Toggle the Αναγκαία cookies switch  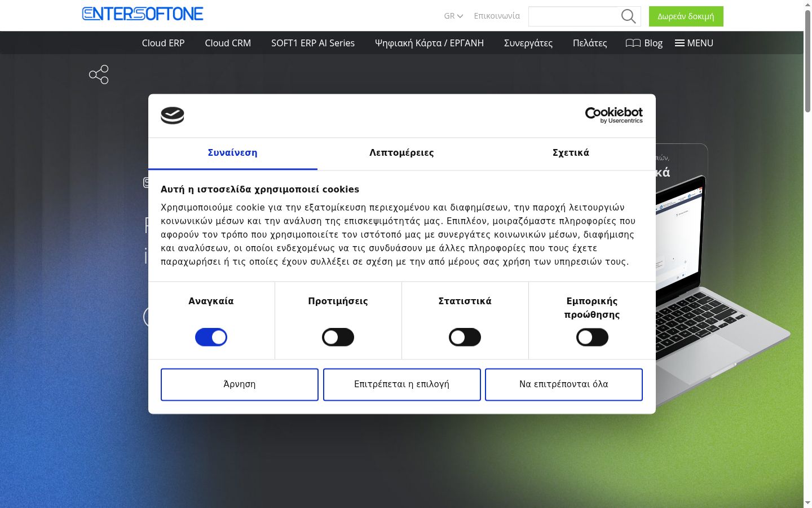pyautogui.click(x=211, y=338)
